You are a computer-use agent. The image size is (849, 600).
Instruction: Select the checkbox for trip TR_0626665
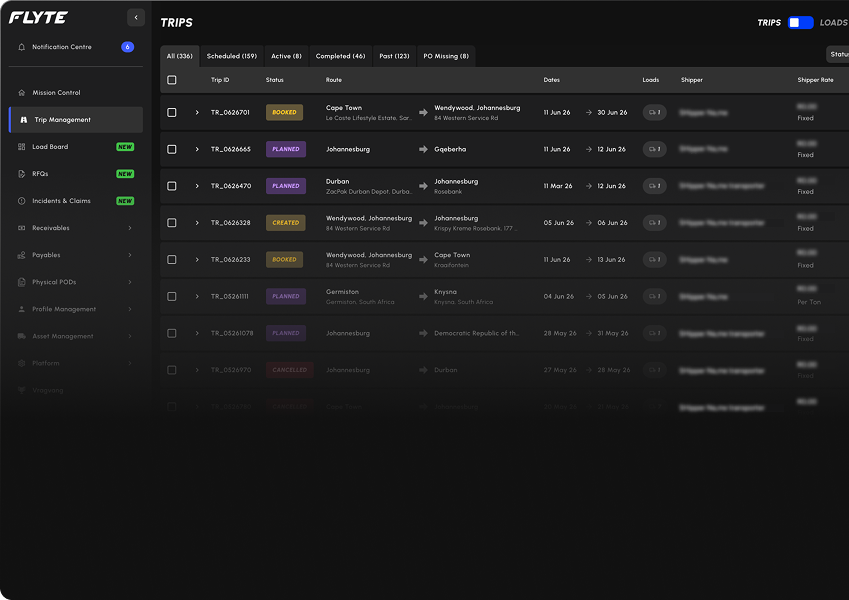pyautogui.click(x=172, y=149)
